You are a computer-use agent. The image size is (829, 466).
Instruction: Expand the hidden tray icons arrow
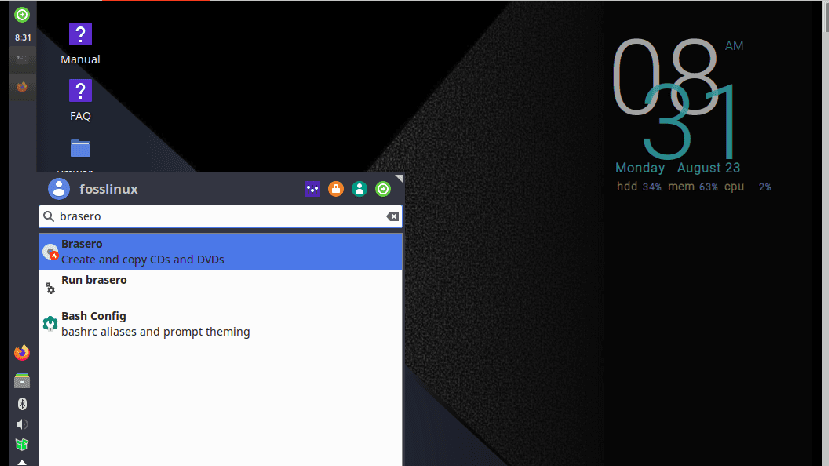pyautogui.click(x=22, y=462)
